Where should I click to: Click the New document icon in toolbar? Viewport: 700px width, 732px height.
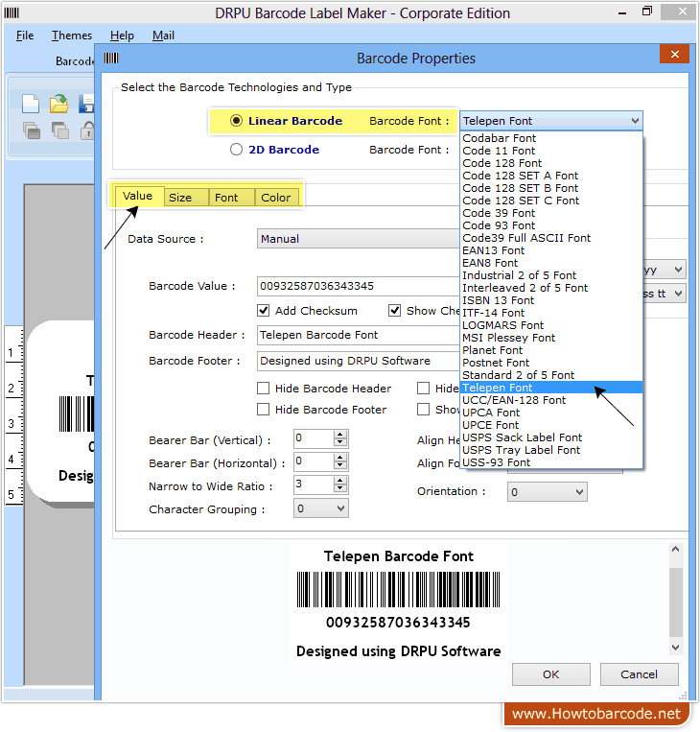31,104
